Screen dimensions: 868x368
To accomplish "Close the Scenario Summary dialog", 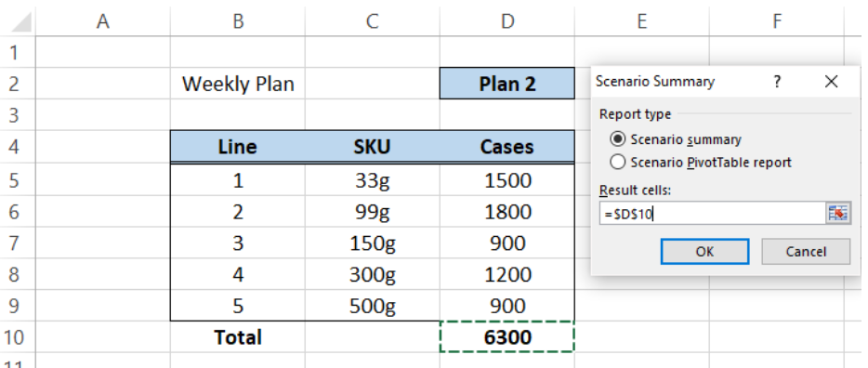I will click(831, 82).
